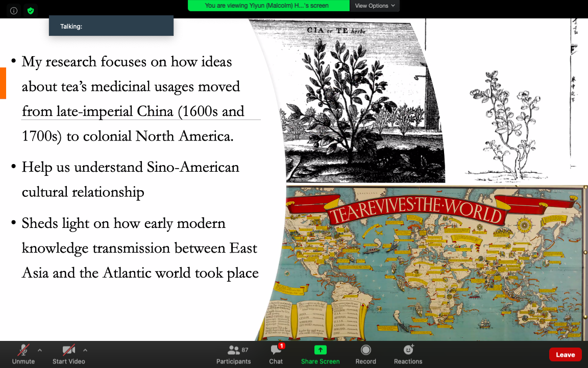Click the Talking indicator panel
The height and width of the screenshot is (368, 588).
point(111,26)
